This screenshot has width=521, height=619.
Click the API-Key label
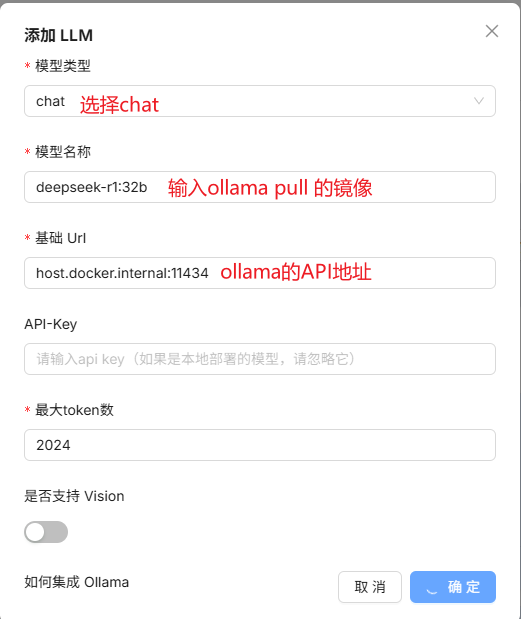point(51,324)
